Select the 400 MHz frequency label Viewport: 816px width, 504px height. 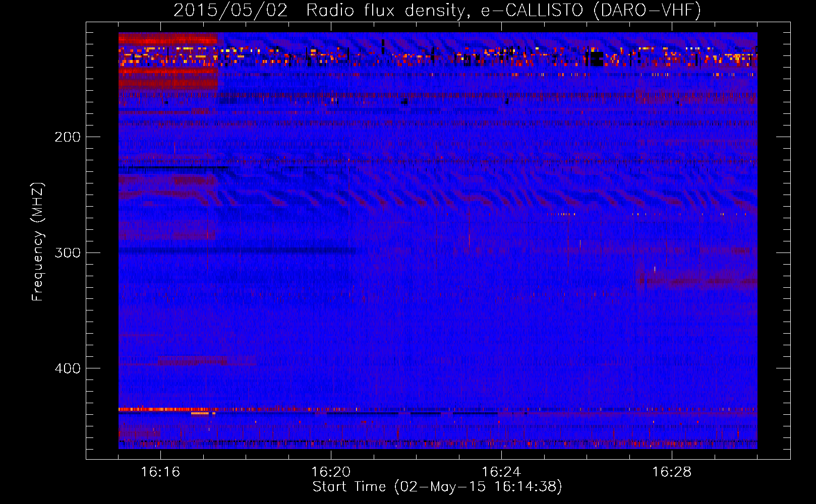pos(68,368)
